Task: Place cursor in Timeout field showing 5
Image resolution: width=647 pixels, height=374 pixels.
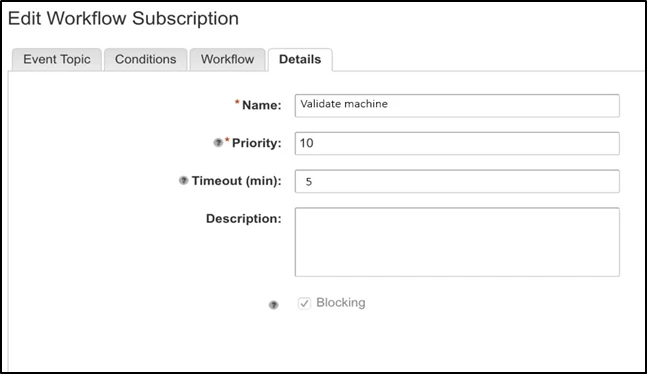Action: pos(457,181)
